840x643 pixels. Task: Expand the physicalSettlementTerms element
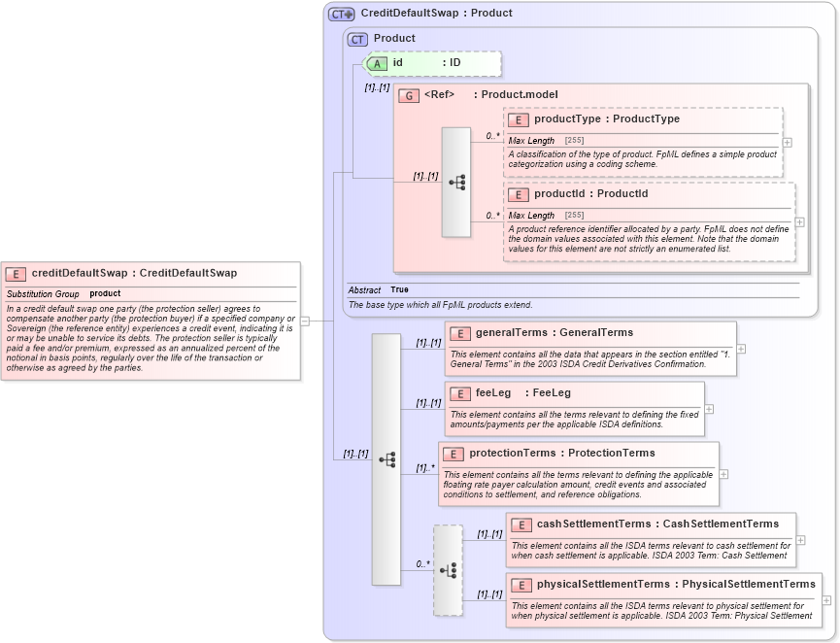826,600
